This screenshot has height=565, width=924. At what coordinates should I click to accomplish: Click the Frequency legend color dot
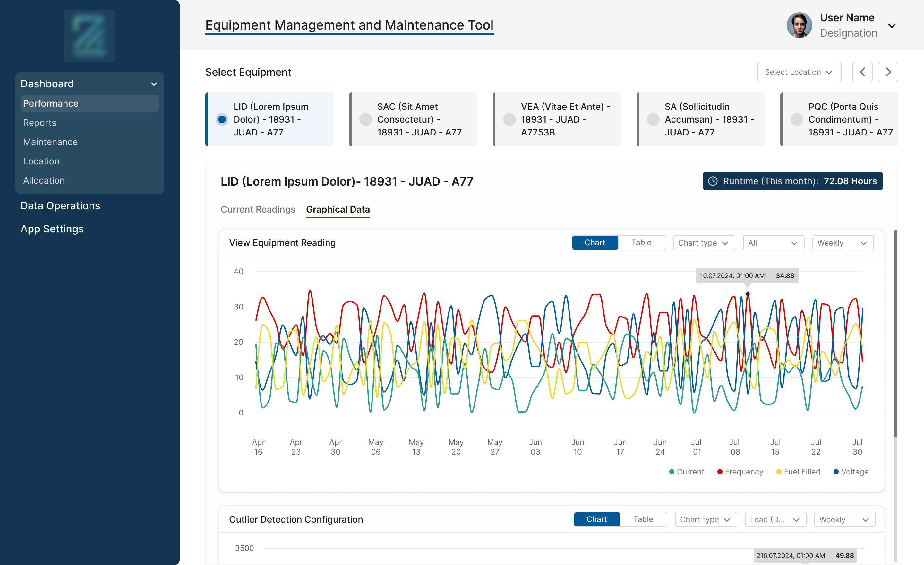click(720, 472)
